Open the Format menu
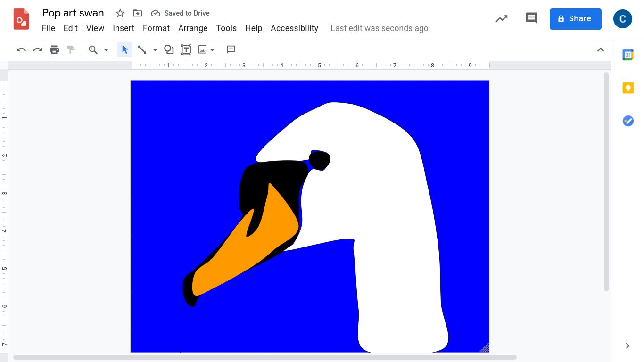Screen dimensions: 644x362 point(156,28)
